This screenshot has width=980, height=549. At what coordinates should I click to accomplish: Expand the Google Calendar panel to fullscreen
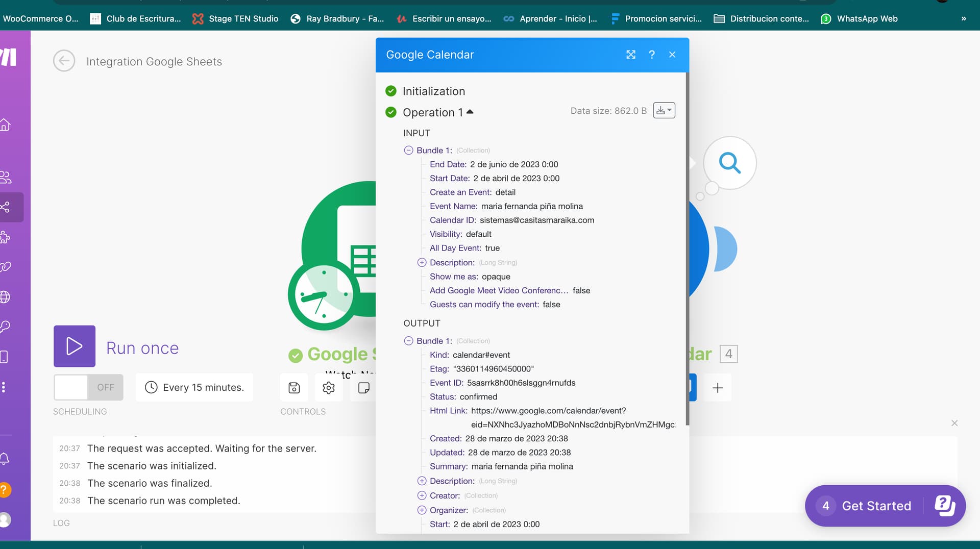point(631,55)
